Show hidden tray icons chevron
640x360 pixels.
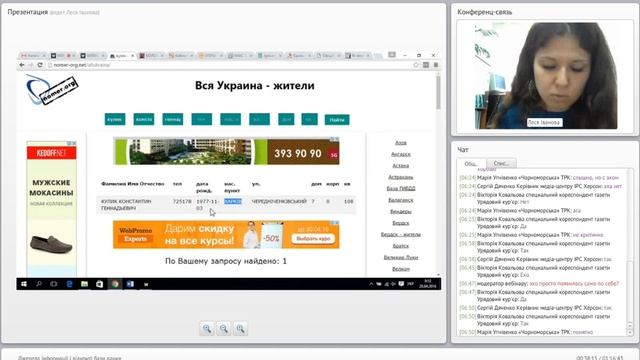pyautogui.click(x=371, y=284)
